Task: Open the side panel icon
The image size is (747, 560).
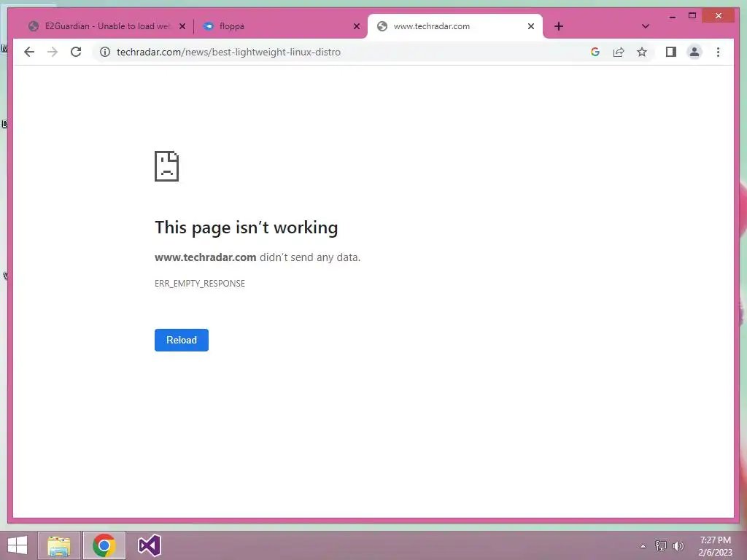Action: click(671, 52)
